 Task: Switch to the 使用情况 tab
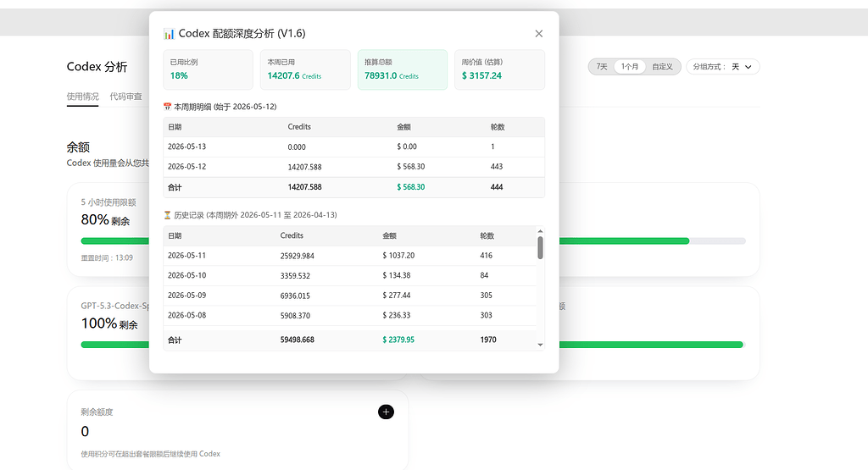click(82, 97)
